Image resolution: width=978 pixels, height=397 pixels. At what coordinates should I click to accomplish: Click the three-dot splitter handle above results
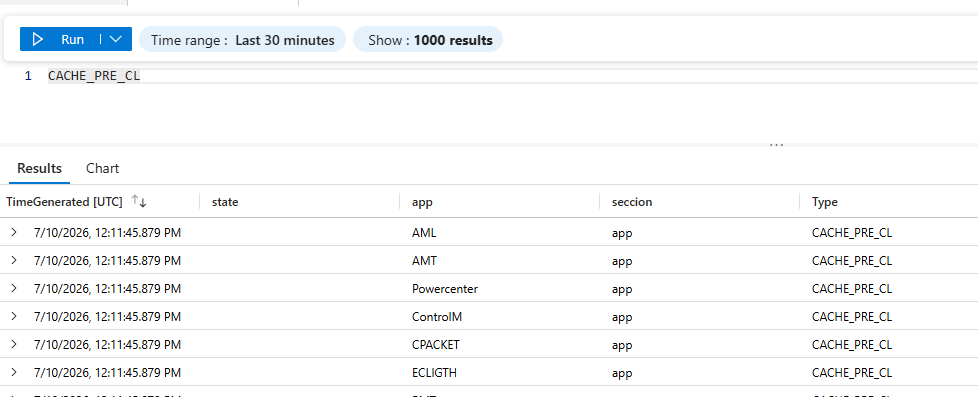point(776,145)
